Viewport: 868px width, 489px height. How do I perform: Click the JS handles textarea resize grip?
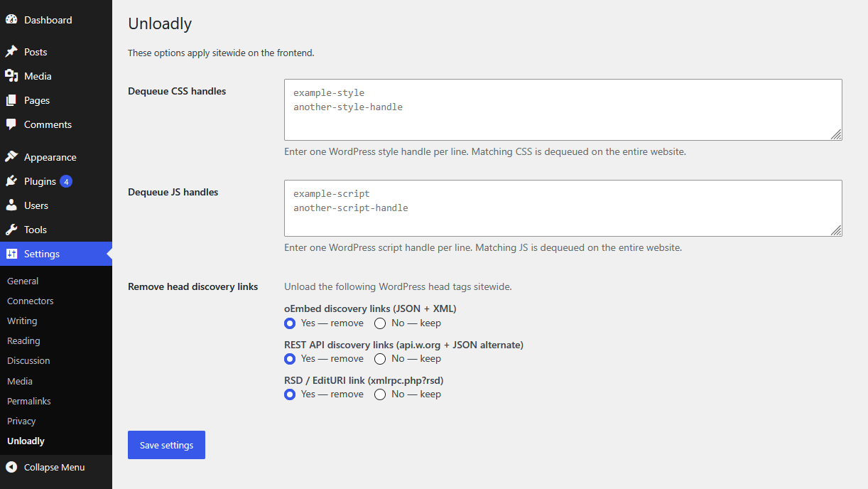pyautogui.click(x=837, y=231)
